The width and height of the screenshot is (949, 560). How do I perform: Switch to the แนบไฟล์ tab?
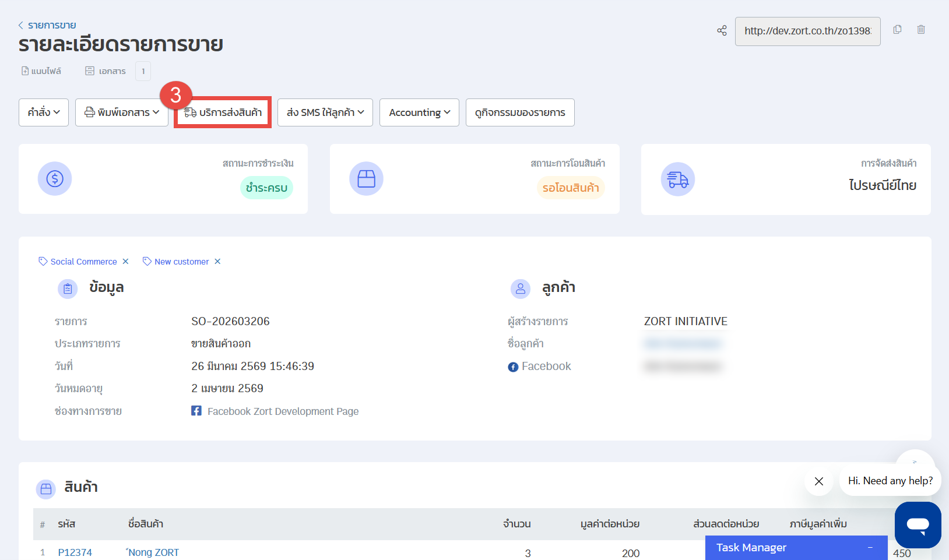(x=41, y=71)
